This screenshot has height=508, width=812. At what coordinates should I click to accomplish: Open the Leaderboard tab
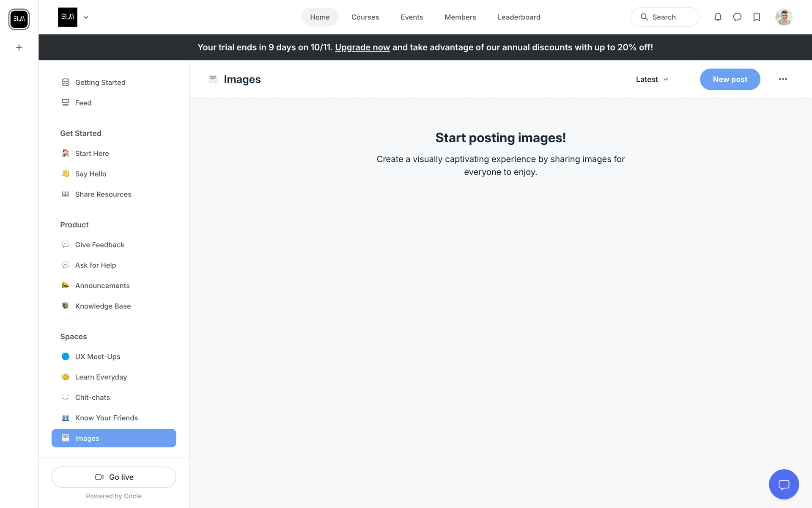tap(518, 17)
